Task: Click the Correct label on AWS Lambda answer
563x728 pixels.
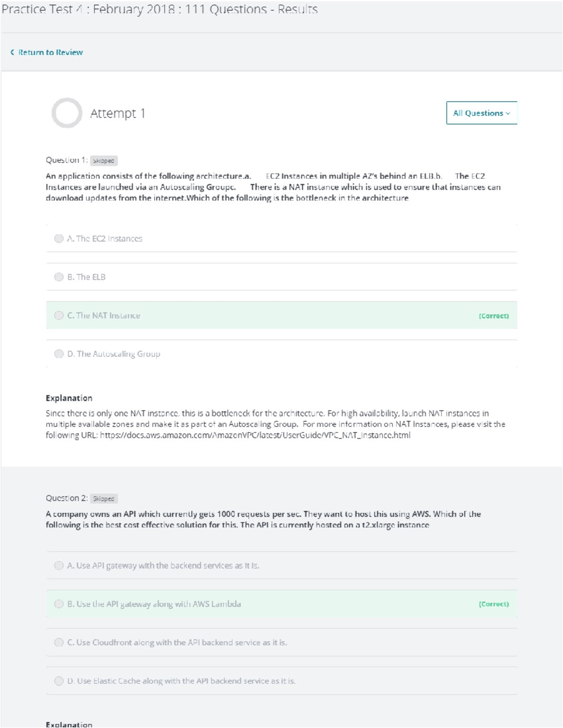Action: tap(494, 604)
